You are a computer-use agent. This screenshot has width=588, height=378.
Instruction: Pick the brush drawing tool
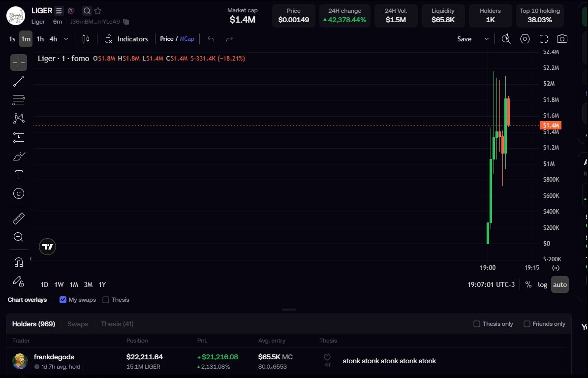18,156
